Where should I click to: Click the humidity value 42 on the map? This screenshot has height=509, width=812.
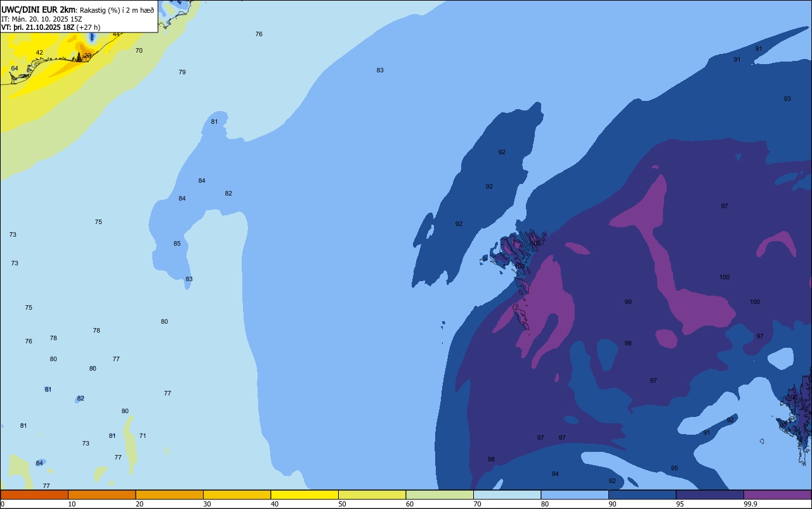tap(39, 53)
